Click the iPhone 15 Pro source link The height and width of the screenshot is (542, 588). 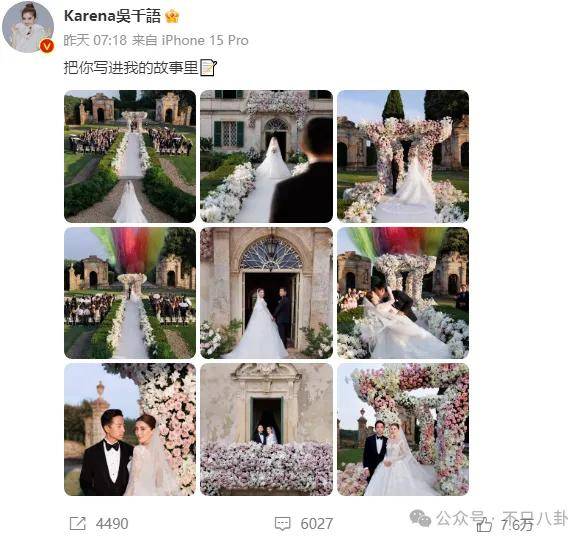click(205, 40)
